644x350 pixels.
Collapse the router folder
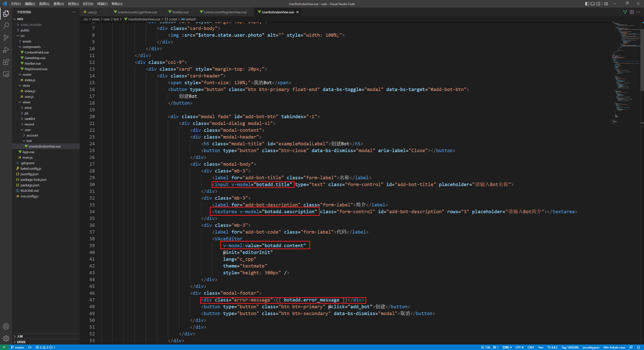coord(46,74)
